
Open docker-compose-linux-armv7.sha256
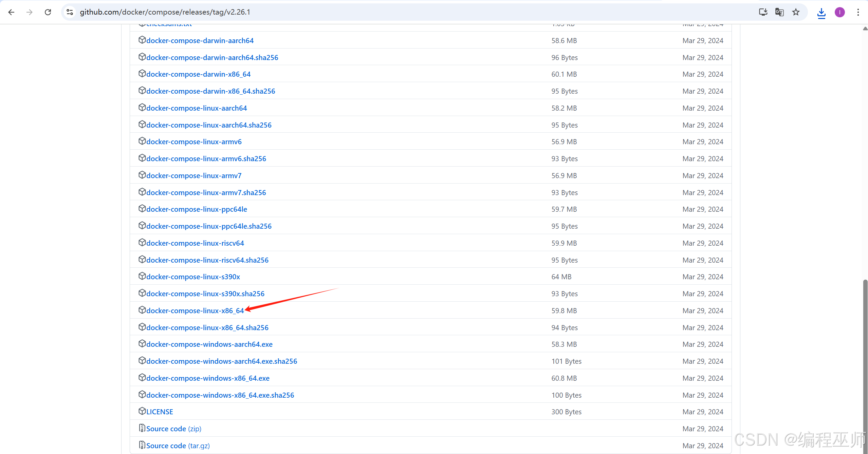pyautogui.click(x=206, y=193)
